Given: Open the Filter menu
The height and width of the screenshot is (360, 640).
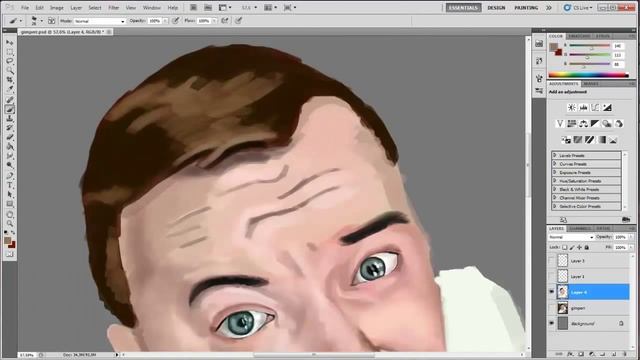Looking at the screenshot, I should tap(113, 8).
